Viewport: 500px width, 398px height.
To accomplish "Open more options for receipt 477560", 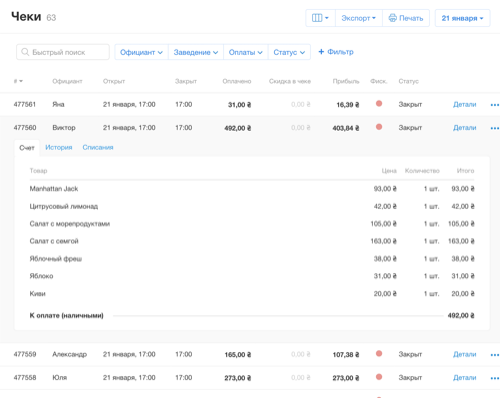I will [495, 128].
